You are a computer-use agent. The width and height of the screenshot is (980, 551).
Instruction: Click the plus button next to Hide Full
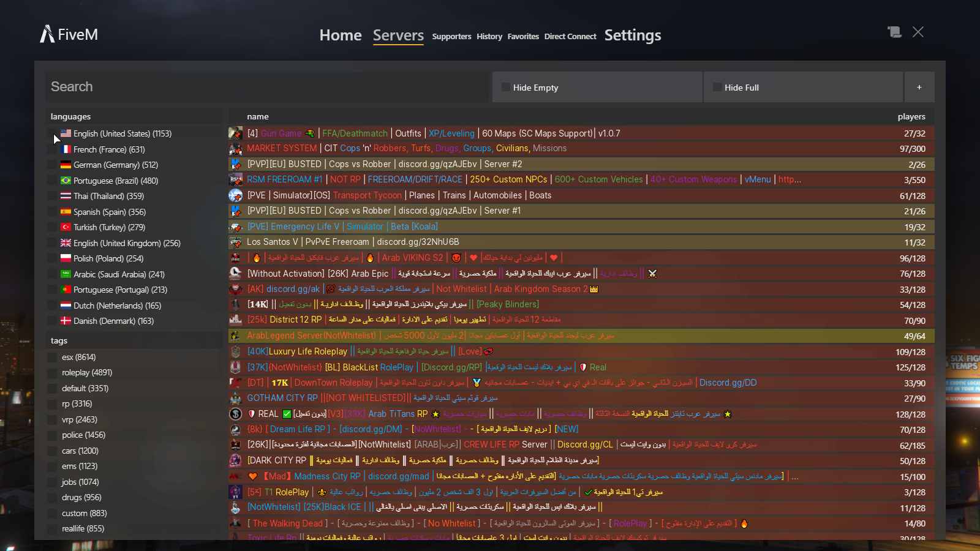click(x=919, y=87)
